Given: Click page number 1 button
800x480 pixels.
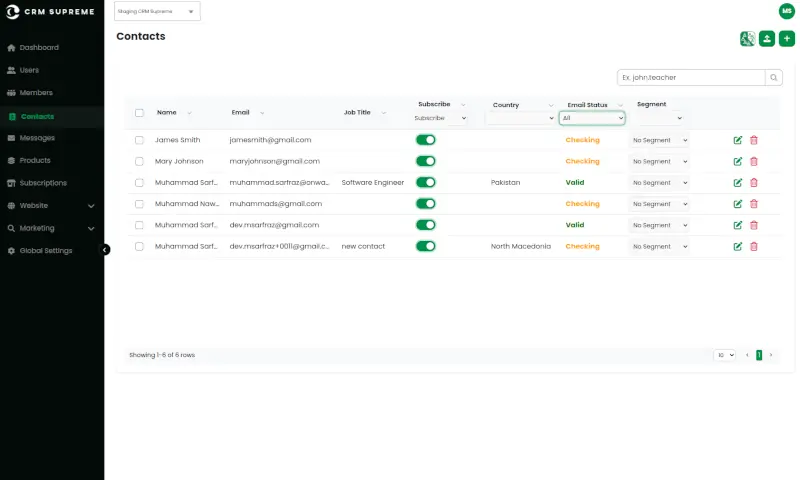Looking at the screenshot, I should pyautogui.click(x=759, y=355).
